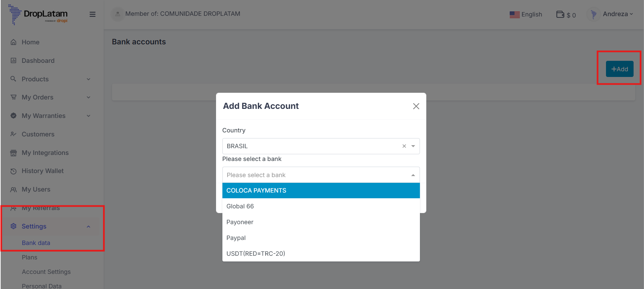Click the hamburger menu icon
This screenshot has height=289, width=644.
coord(93,14)
